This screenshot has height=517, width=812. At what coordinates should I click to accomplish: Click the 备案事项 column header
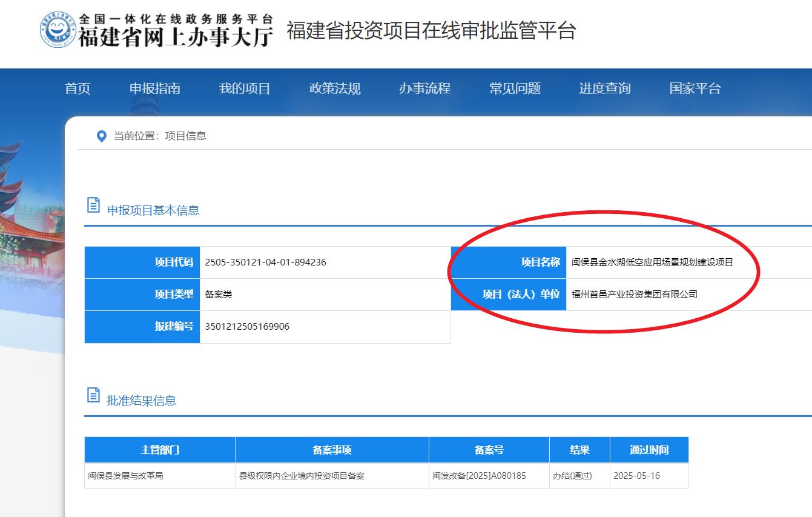(x=332, y=450)
